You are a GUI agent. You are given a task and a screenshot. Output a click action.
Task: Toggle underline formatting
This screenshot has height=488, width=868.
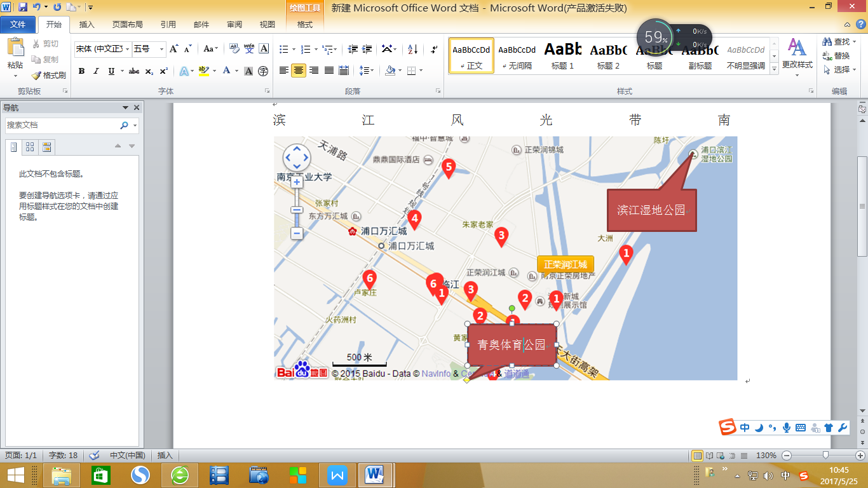tap(112, 71)
